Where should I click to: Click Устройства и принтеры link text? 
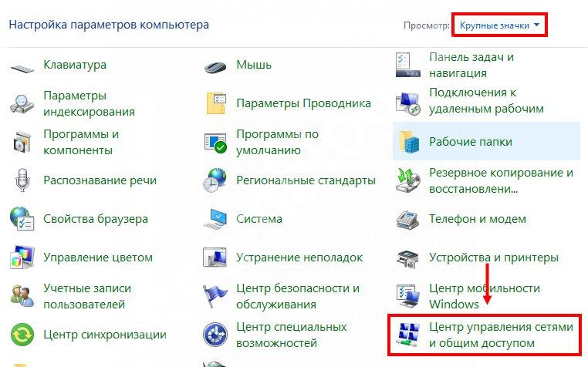(494, 258)
